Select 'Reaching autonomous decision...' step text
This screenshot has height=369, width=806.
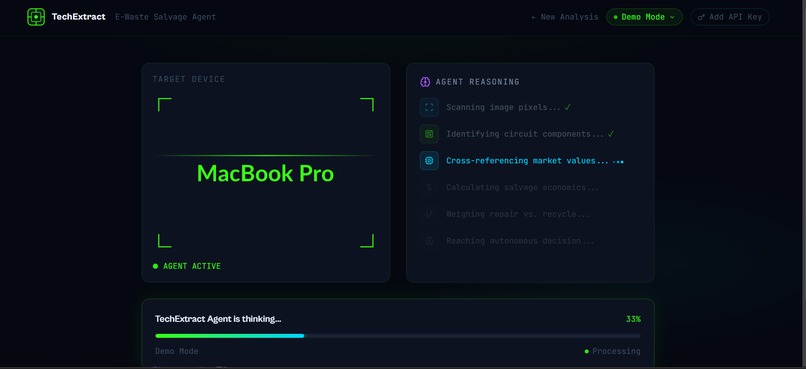[520, 241]
